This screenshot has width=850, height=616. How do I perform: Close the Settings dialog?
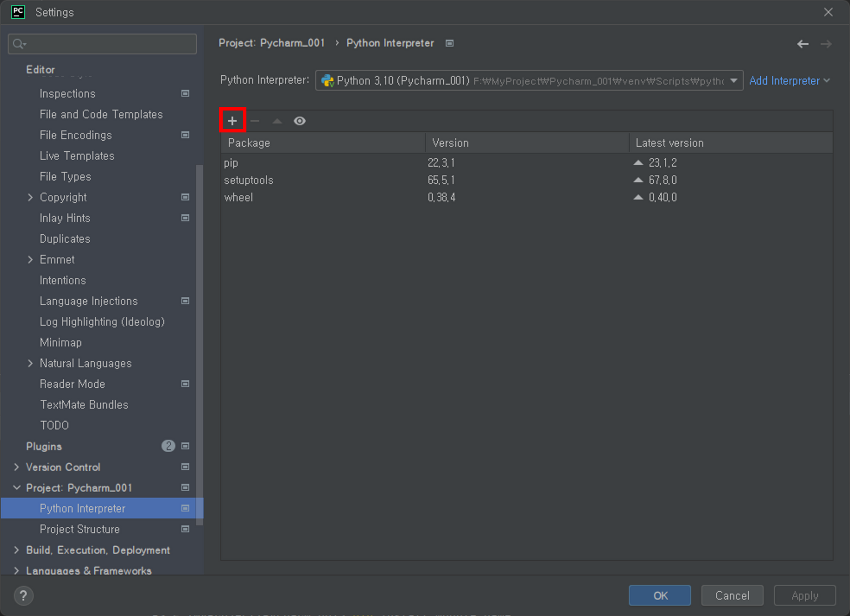point(828,12)
